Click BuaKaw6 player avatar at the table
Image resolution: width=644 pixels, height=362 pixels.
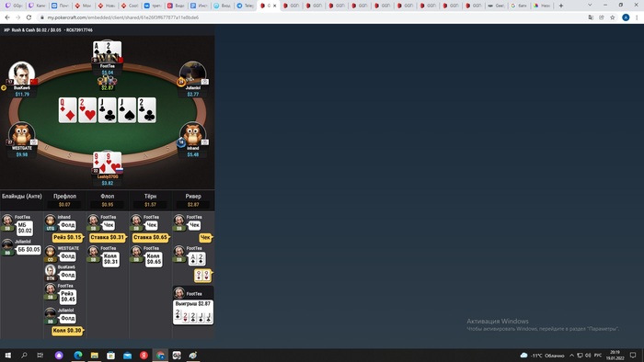click(x=22, y=74)
